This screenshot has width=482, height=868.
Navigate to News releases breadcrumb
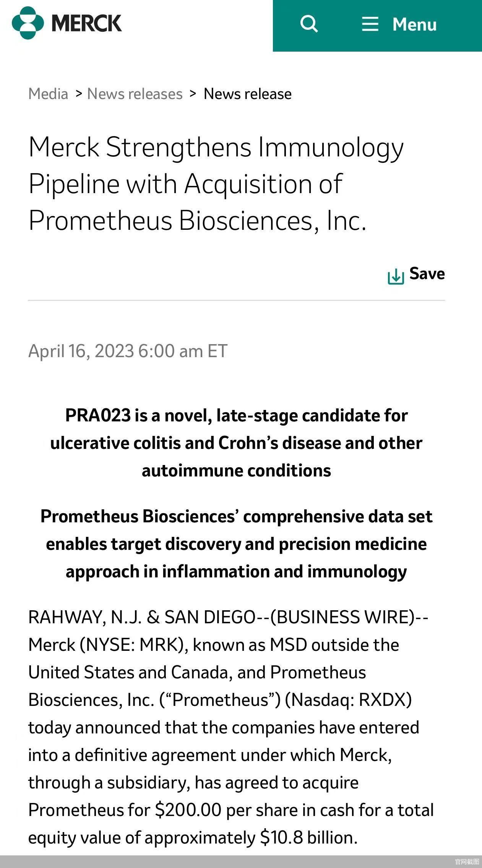(135, 94)
